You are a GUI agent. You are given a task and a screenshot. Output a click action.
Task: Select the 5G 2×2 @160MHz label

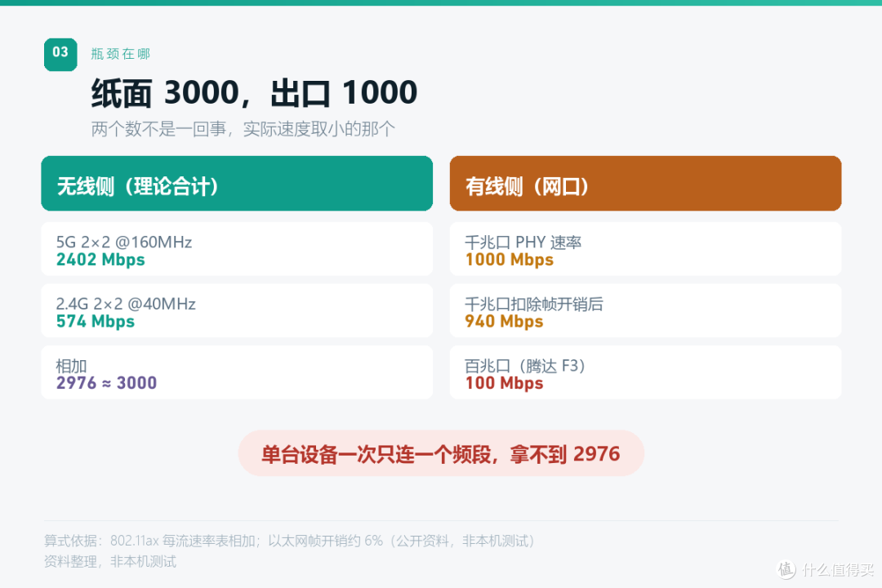[x=124, y=242]
